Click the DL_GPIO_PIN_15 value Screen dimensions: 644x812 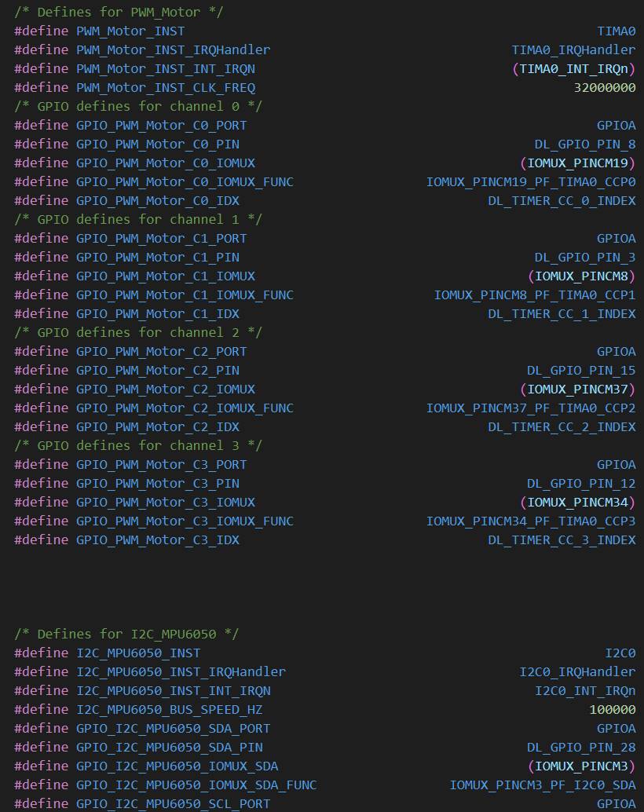[x=581, y=371]
